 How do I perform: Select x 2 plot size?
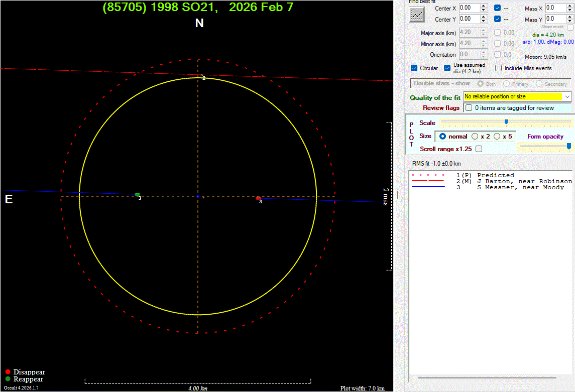(x=475, y=137)
